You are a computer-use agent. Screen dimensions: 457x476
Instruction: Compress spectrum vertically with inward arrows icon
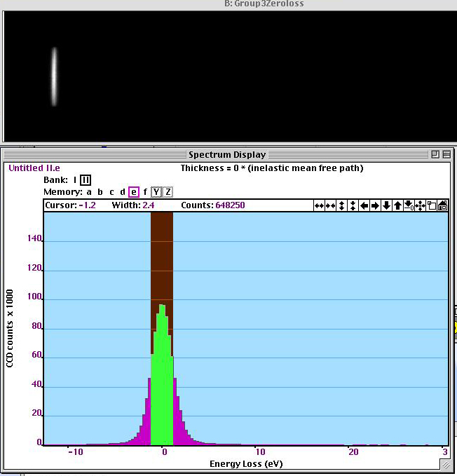(x=353, y=206)
